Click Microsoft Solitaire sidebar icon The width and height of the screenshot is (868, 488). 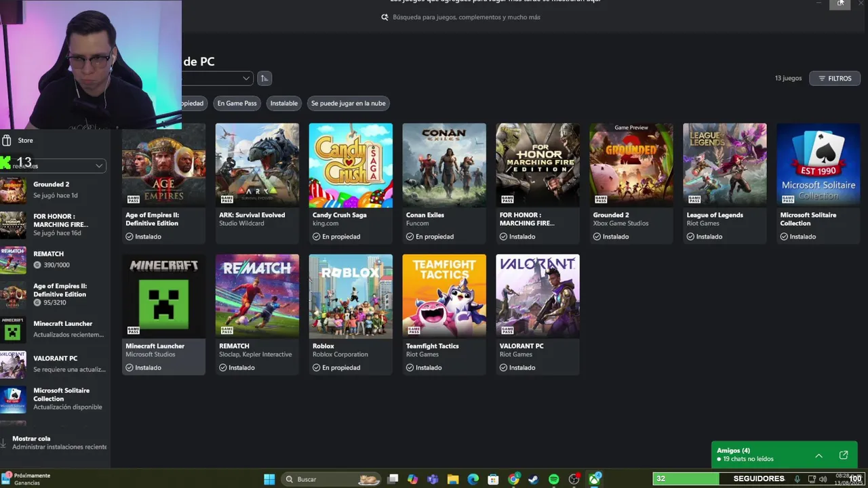tap(13, 399)
